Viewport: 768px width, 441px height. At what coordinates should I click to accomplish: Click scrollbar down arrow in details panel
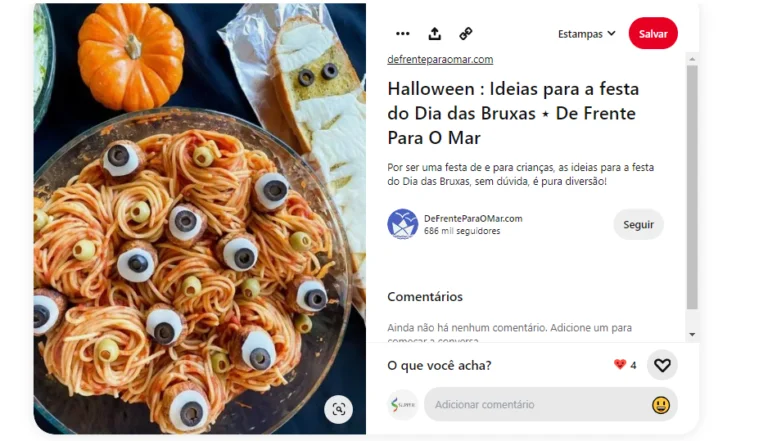692,335
